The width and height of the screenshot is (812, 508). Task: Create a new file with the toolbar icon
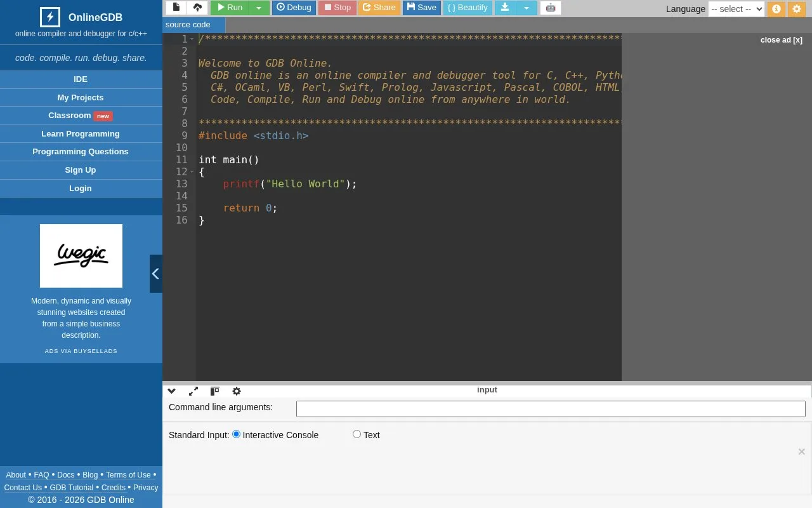pyautogui.click(x=176, y=8)
